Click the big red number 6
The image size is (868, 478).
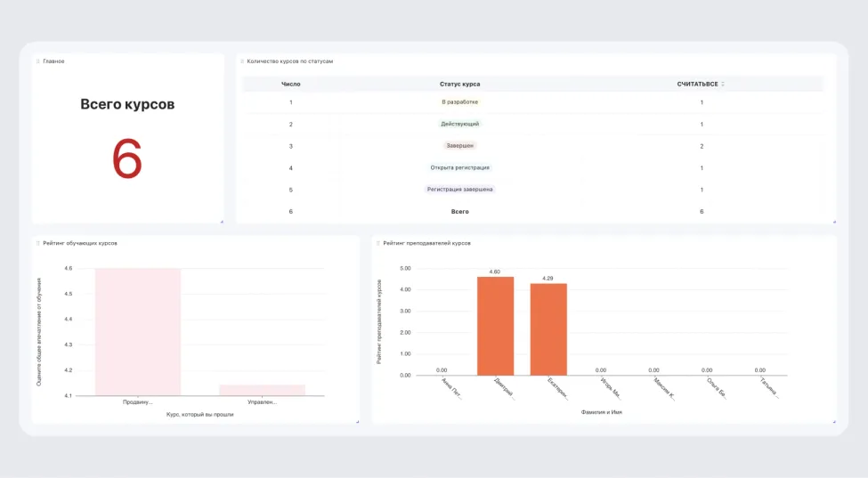pyautogui.click(x=127, y=160)
